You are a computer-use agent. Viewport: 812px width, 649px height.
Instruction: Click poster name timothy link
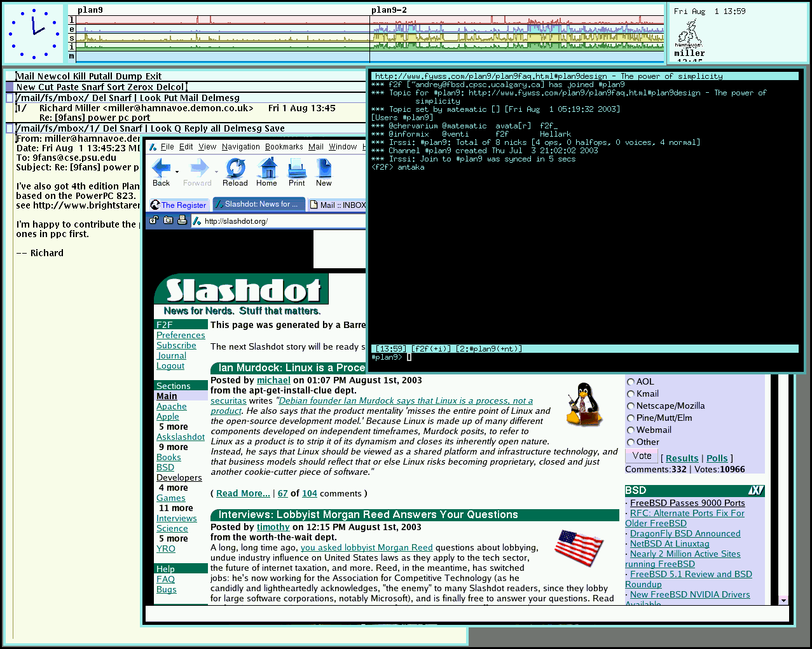pos(273,527)
